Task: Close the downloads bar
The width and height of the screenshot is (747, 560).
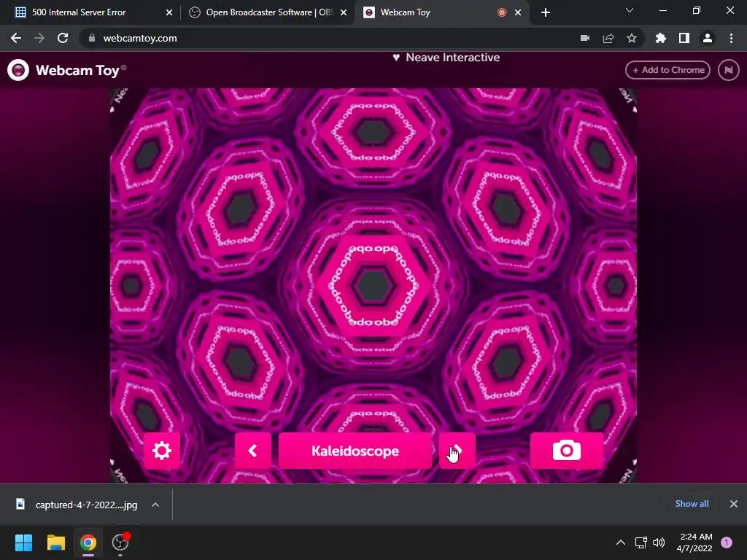Action: [x=734, y=504]
